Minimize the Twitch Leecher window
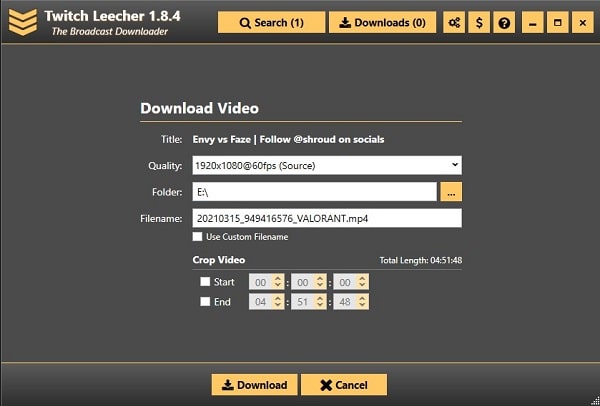 pos(532,23)
